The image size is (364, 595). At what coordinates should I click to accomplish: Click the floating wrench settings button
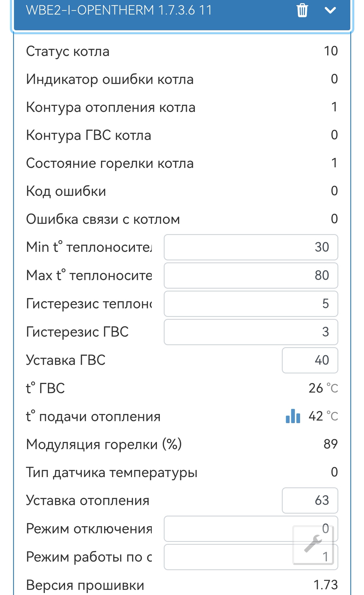(x=313, y=544)
